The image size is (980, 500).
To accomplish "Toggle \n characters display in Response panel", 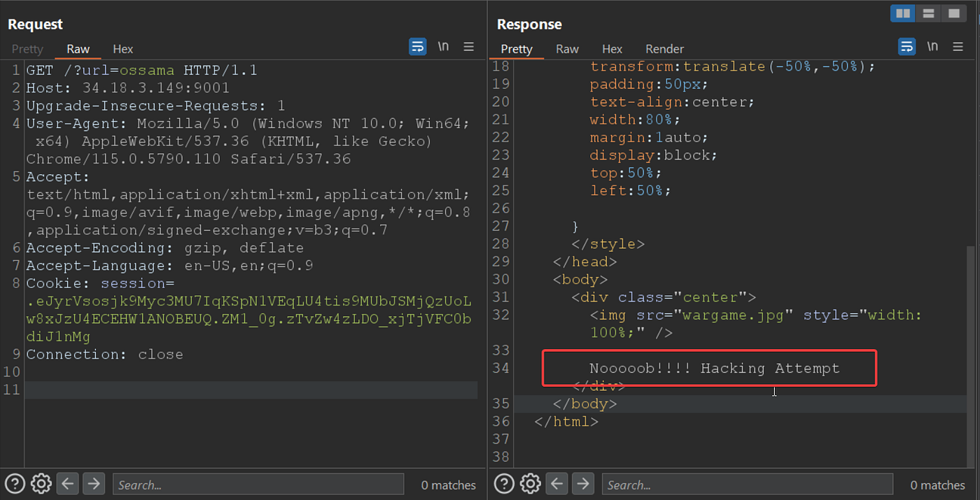I will coord(932,47).
